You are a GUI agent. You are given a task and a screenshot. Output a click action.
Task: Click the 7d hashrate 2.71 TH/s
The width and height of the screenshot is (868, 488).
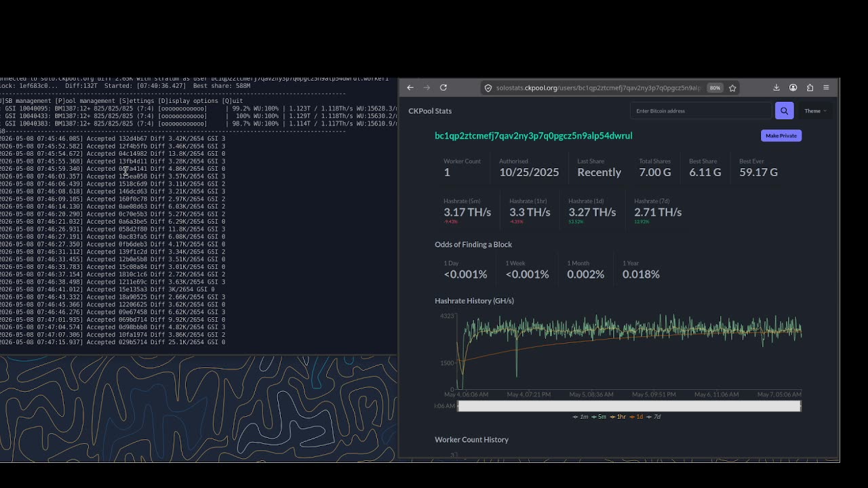click(658, 212)
